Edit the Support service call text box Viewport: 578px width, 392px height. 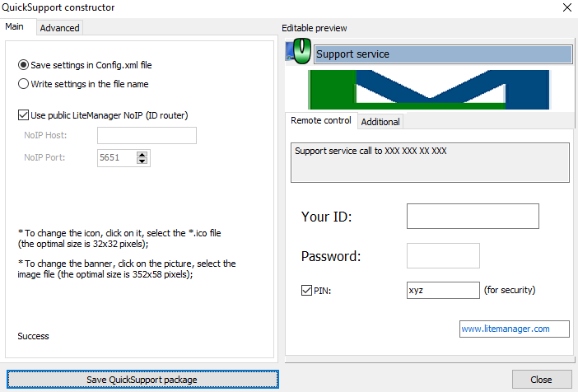click(430, 162)
